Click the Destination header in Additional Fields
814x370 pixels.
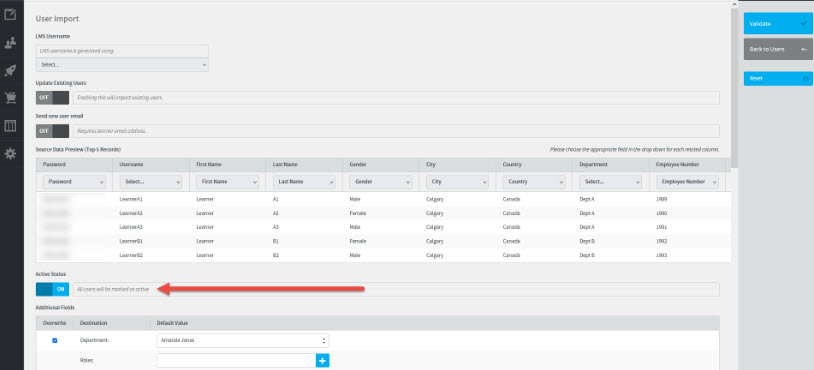(93, 323)
